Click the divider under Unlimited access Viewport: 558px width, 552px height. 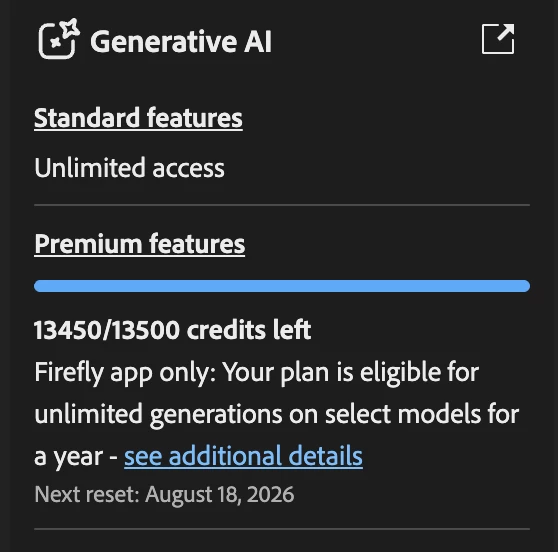(282, 205)
